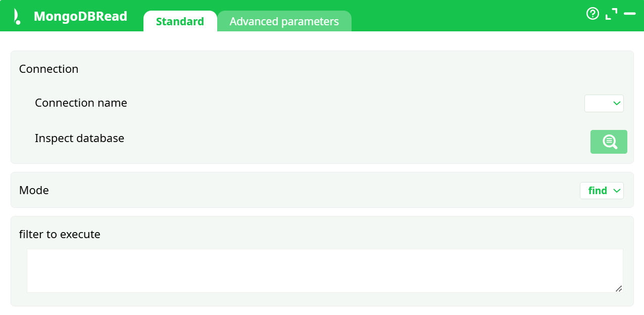Switch to the Standard tab
The width and height of the screenshot is (644, 315).
180,22
